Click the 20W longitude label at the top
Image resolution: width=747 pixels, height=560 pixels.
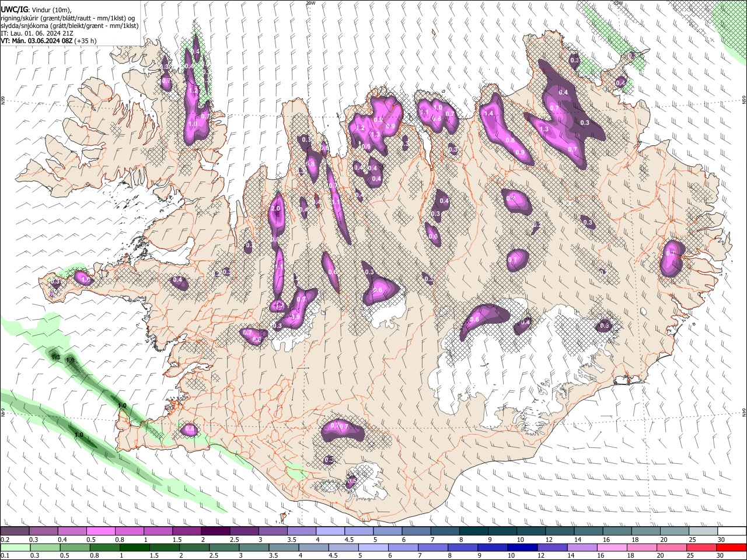pyautogui.click(x=310, y=3)
